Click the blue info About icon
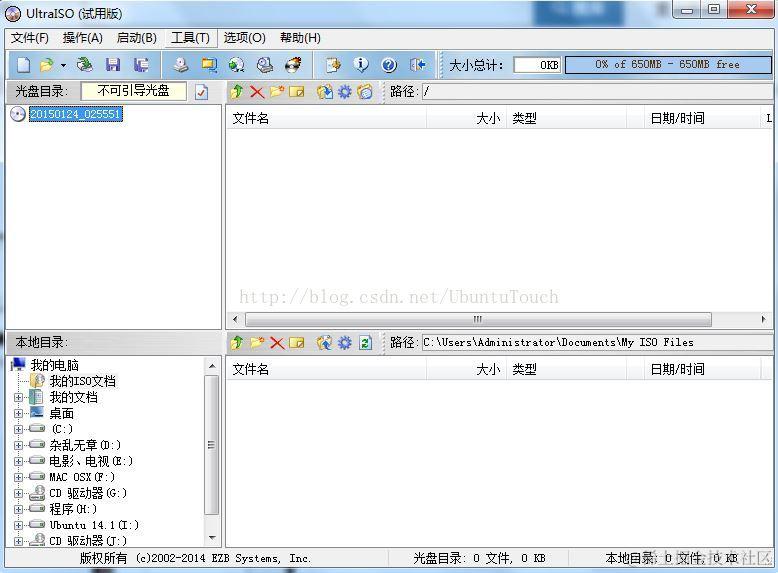The image size is (778, 573). pos(361,64)
